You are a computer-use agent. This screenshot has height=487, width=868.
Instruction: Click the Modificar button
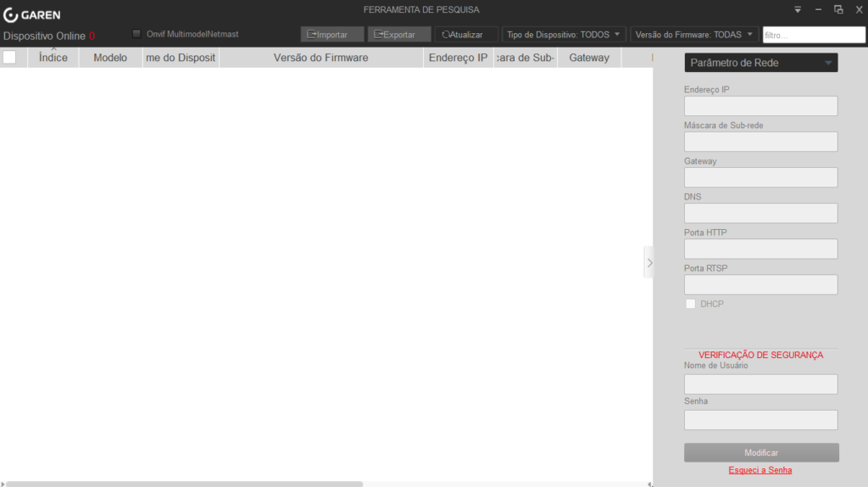point(761,453)
